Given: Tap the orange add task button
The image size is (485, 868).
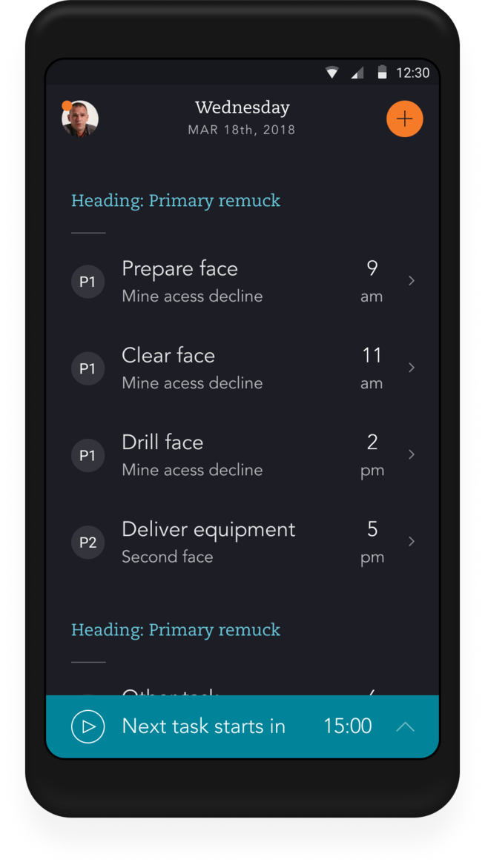Looking at the screenshot, I should [405, 119].
